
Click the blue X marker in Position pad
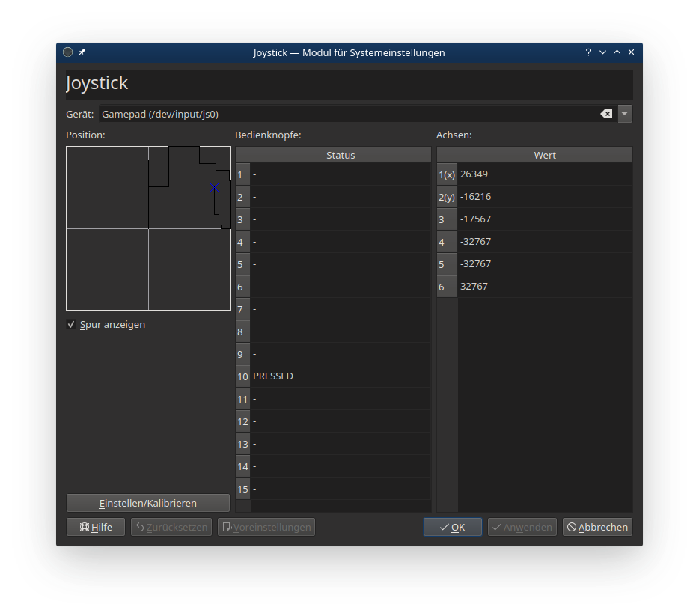coord(215,188)
